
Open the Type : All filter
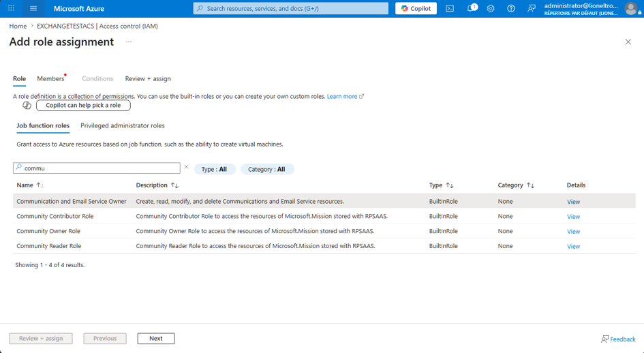click(x=215, y=169)
